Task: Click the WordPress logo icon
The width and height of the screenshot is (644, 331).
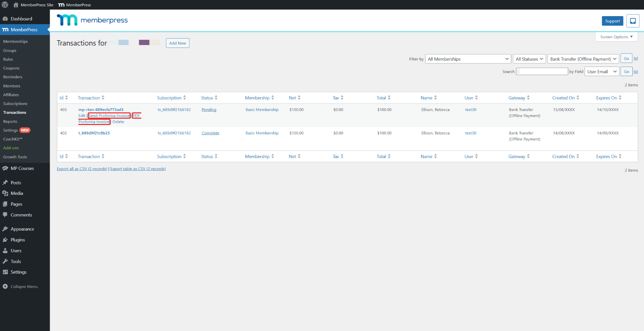Action: coord(5,5)
